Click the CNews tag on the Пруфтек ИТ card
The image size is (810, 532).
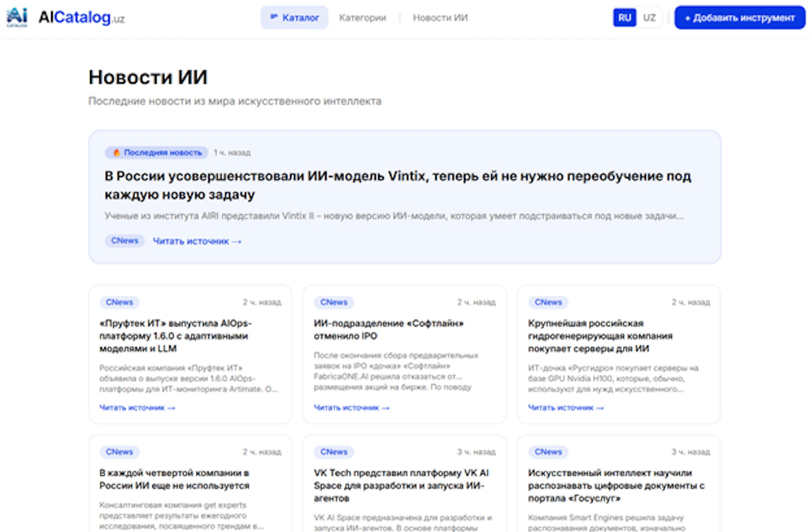(119, 302)
